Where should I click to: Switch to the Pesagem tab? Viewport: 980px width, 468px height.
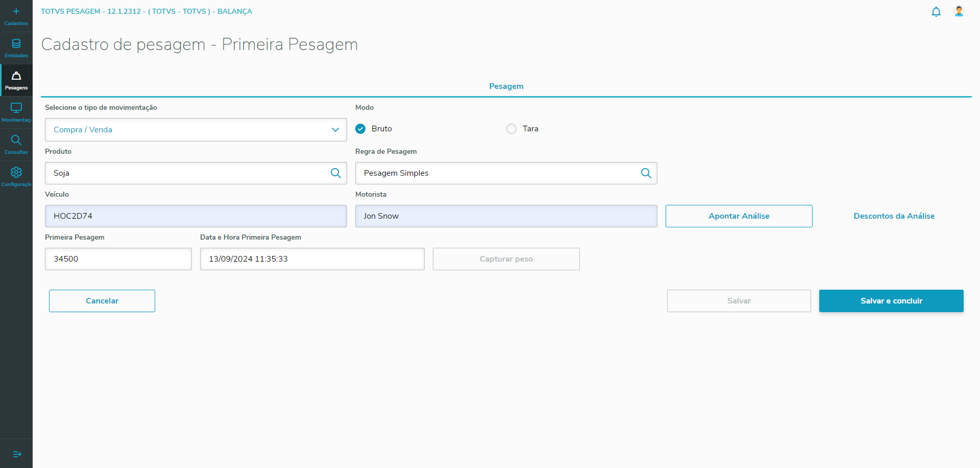click(x=506, y=86)
